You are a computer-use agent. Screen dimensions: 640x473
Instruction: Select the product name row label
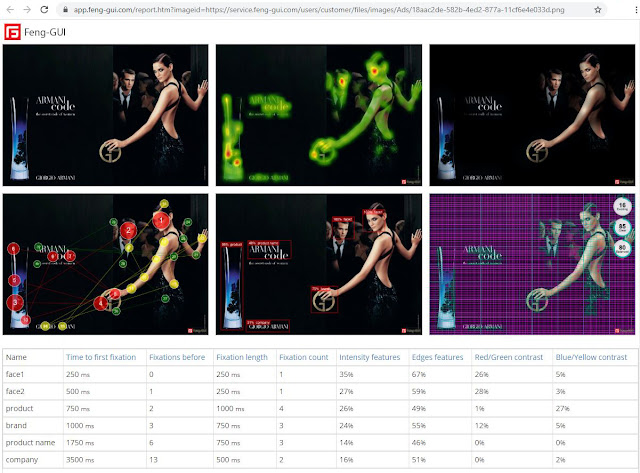[x=30, y=443]
